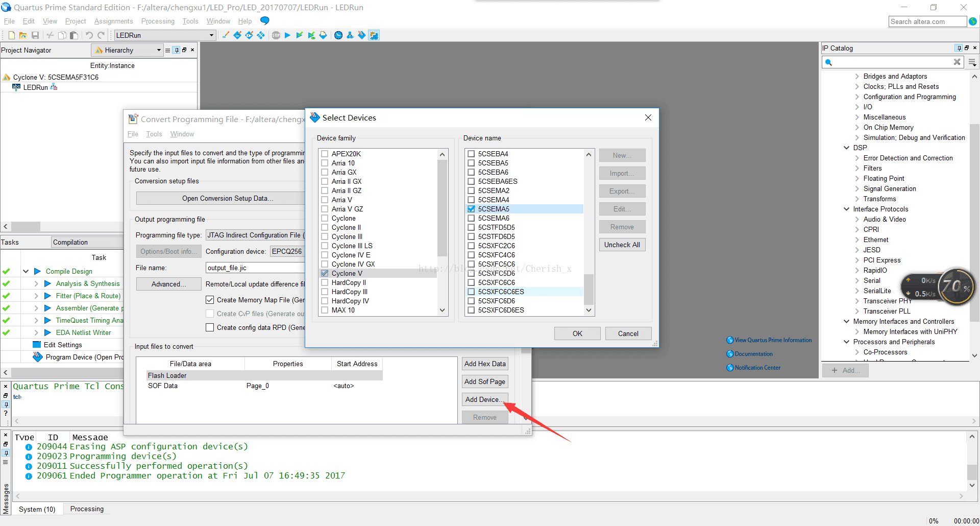Open a project using the folder icon
The image size is (980, 526).
(23, 35)
